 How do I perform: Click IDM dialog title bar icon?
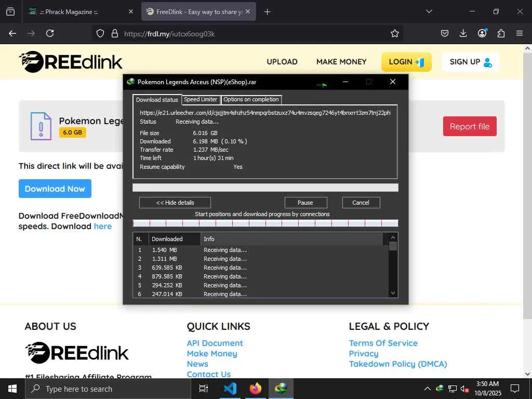click(x=130, y=82)
